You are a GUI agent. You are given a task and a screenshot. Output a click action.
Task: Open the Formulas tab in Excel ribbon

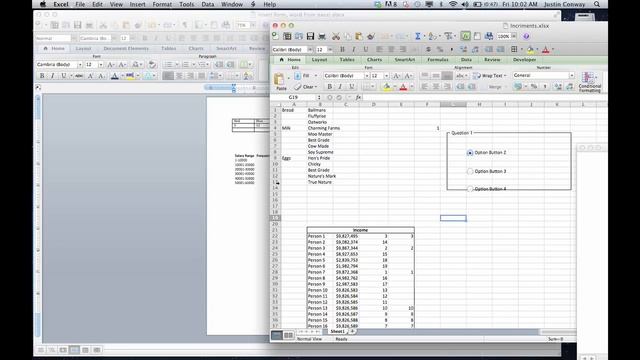(438, 60)
